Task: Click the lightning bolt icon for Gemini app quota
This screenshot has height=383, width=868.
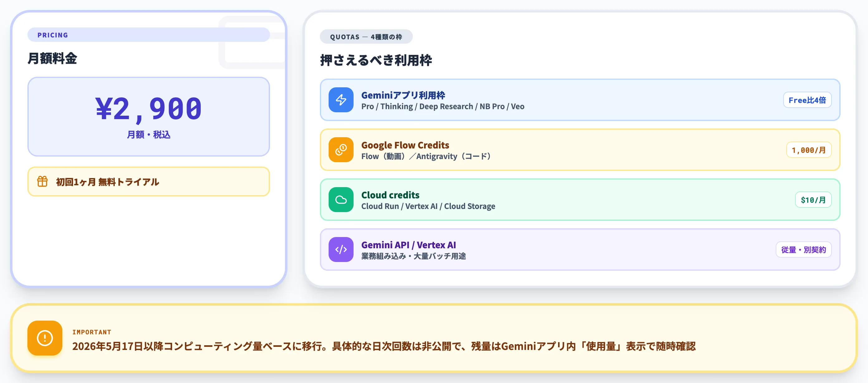Action: point(341,100)
